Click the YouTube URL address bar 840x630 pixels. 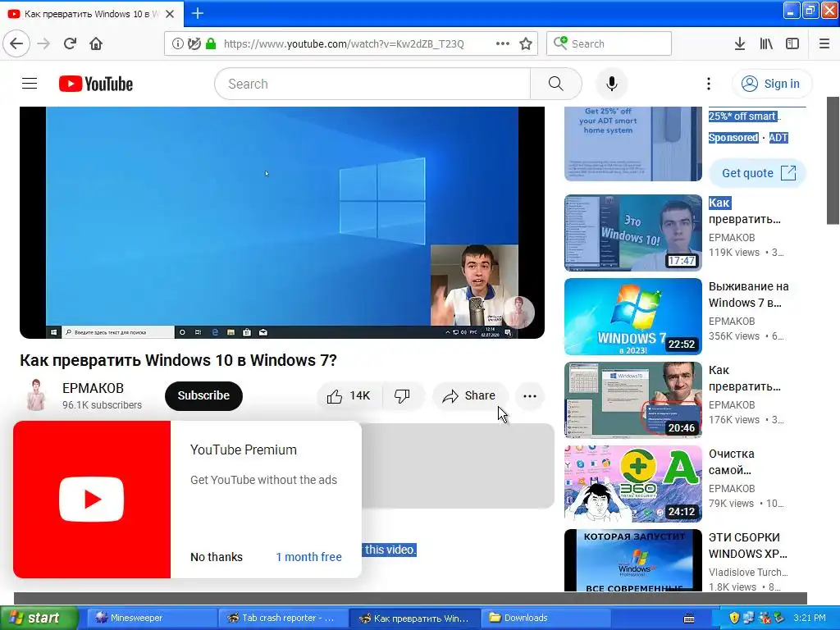(344, 44)
